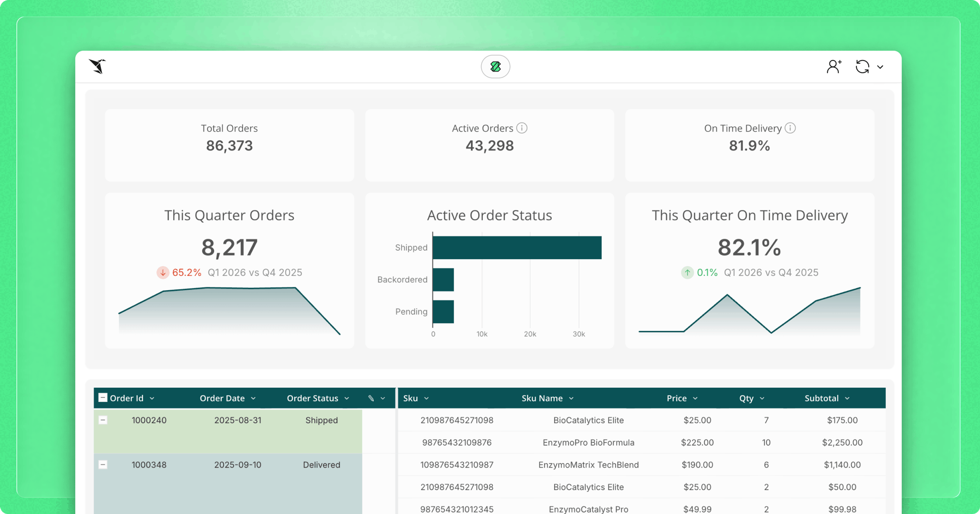Click the Subtotal column header label
This screenshot has width=980, height=514.
pos(821,398)
